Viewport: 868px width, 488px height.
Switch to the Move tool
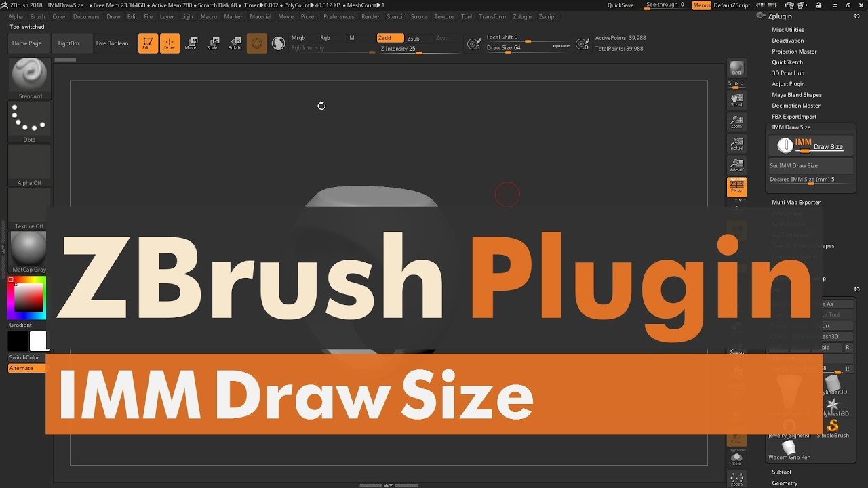(191, 43)
